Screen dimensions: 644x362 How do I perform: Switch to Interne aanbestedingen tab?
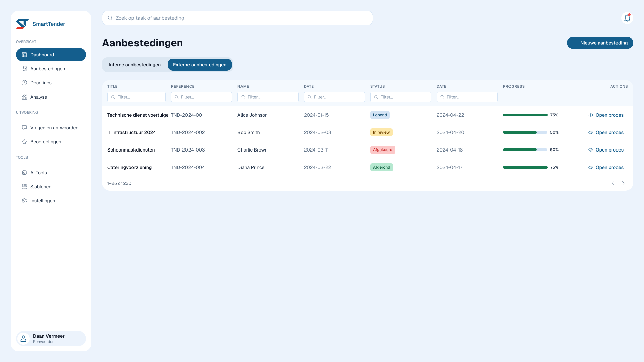tap(135, 65)
